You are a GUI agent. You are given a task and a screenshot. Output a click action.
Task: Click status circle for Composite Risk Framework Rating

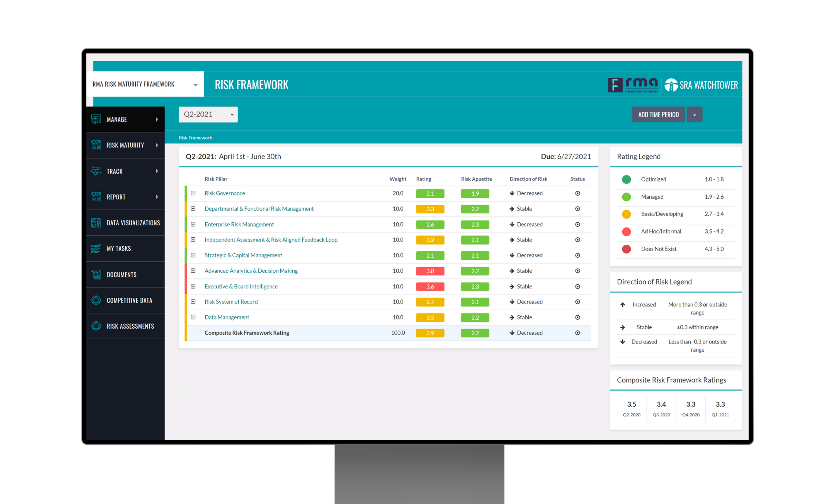pos(577,333)
